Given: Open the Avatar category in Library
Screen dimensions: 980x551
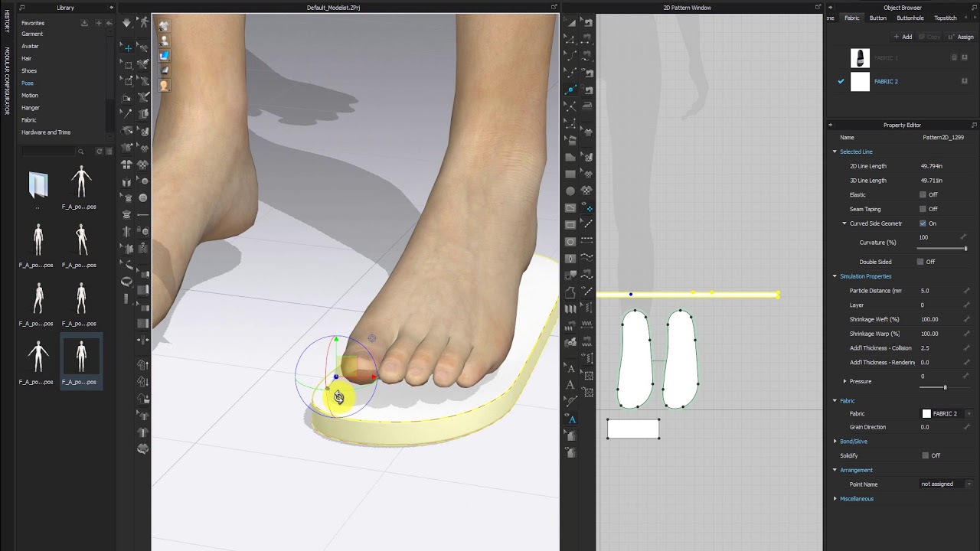Looking at the screenshot, I should tap(30, 46).
